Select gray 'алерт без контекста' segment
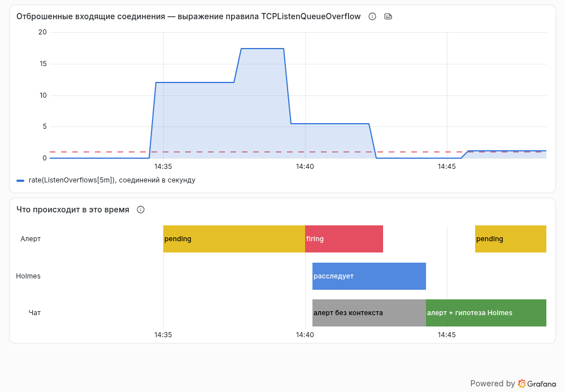This screenshot has width=565, height=392. click(x=369, y=313)
